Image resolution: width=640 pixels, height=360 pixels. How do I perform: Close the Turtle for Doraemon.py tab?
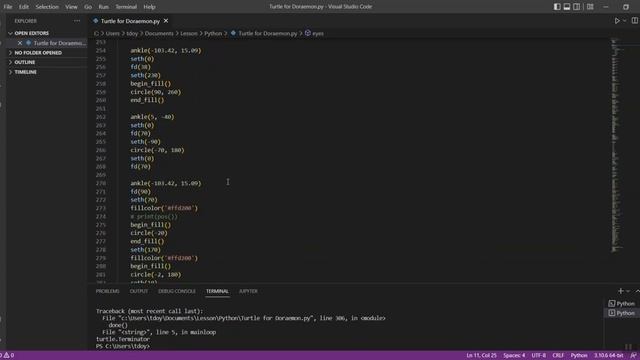point(166,21)
